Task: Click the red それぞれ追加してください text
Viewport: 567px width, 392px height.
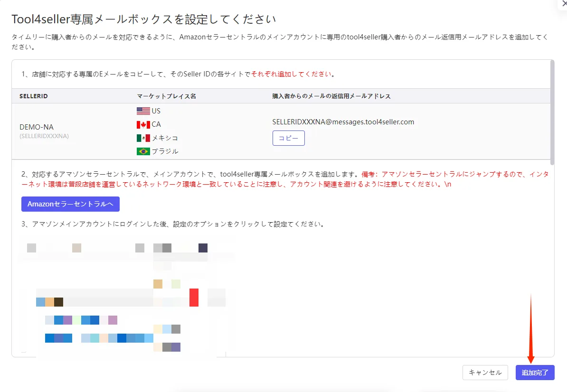Action: click(291, 74)
